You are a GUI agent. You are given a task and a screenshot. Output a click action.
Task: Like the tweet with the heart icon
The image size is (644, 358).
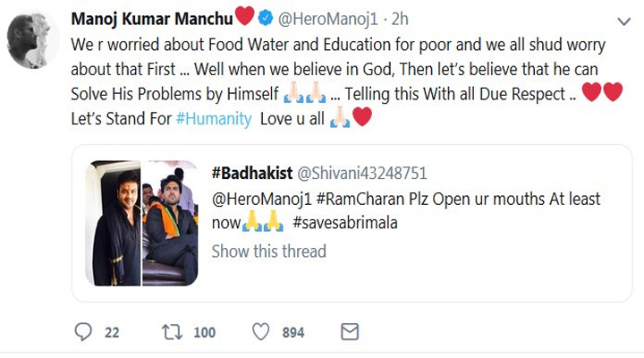(260, 332)
